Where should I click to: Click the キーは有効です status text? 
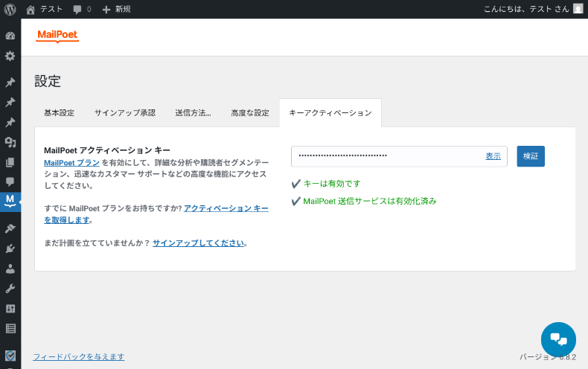[x=332, y=184]
